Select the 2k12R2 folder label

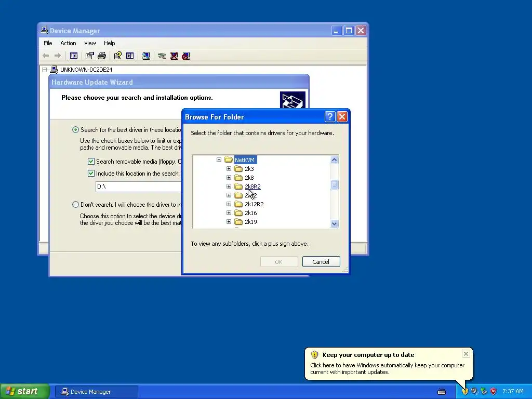[x=254, y=204]
